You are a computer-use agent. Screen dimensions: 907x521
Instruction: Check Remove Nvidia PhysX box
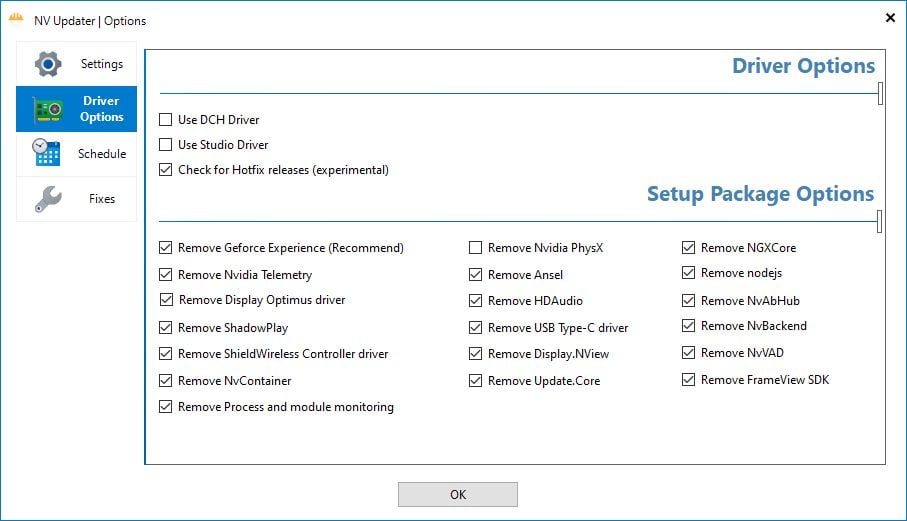click(475, 248)
